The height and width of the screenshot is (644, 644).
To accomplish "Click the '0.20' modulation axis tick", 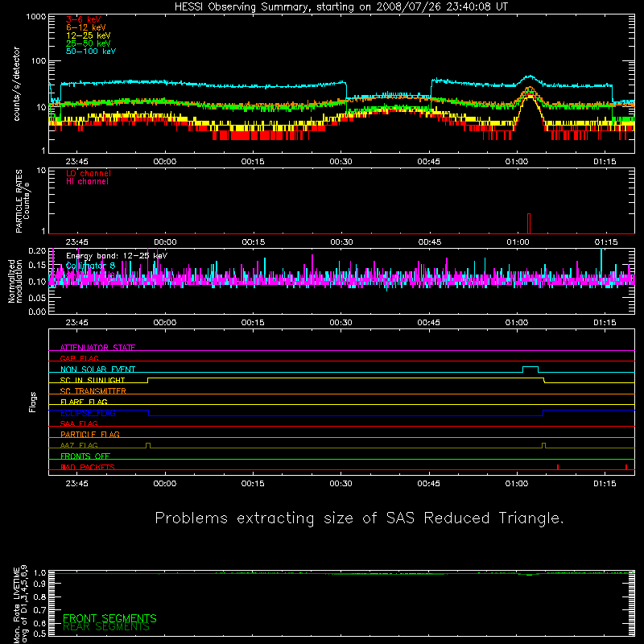I will point(37,250).
